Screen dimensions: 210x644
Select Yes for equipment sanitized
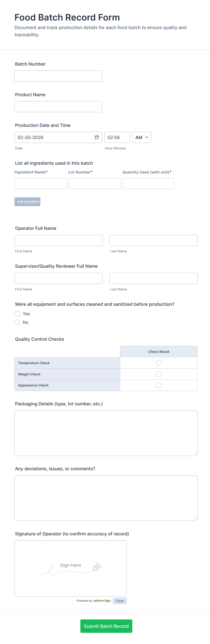point(17,314)
